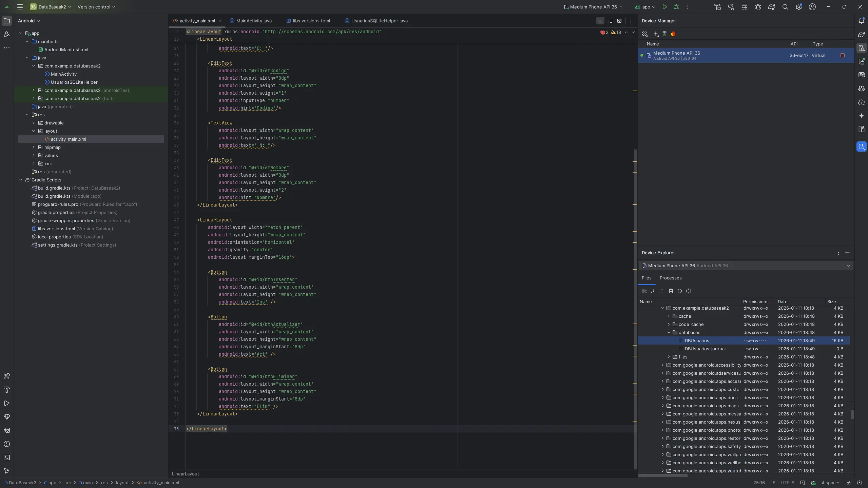This screenshot has width=868, height=488.
Task: Open the Logcat tool window icon
Action: [x=7, y=430]
